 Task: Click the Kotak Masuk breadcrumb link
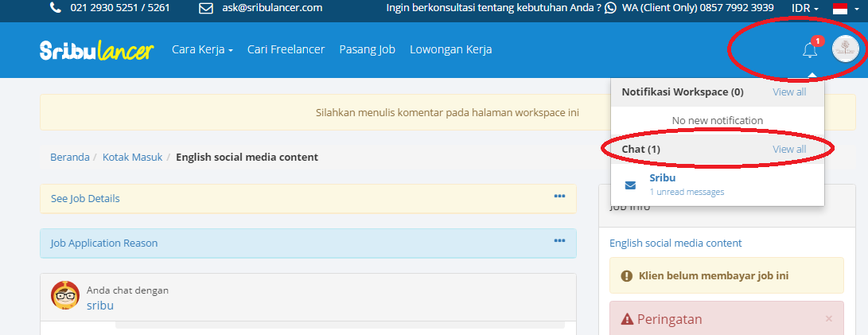point(132,158)
